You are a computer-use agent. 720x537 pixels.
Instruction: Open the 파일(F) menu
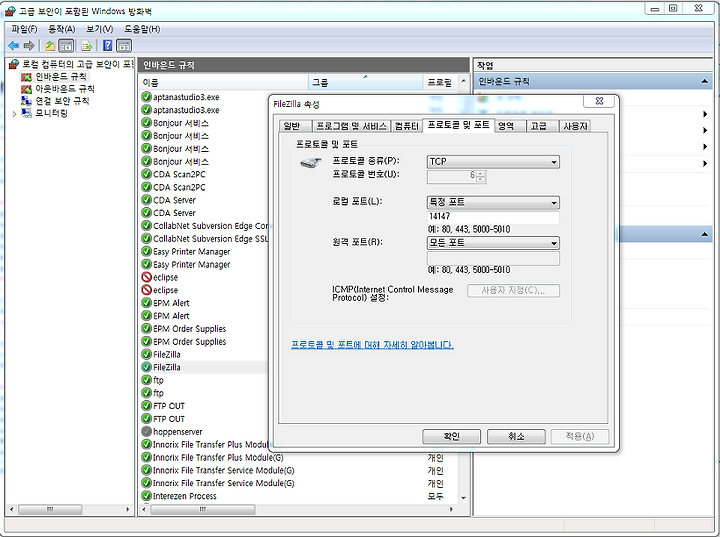[24, 29]
